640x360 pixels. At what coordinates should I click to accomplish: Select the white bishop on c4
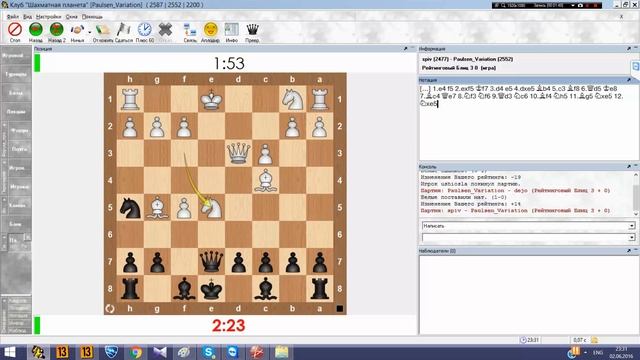tap(265, 180)
